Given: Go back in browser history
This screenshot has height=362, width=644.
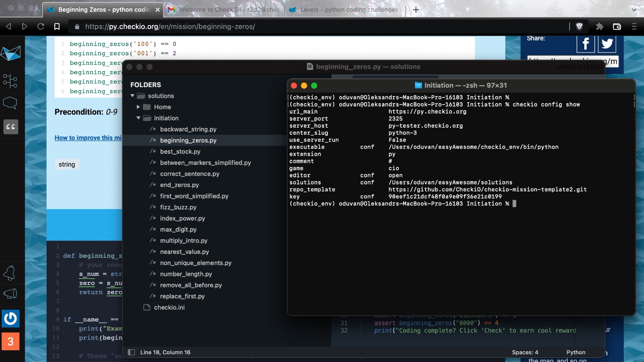Looking at the screenshot, I should click(x=9, y=26).
